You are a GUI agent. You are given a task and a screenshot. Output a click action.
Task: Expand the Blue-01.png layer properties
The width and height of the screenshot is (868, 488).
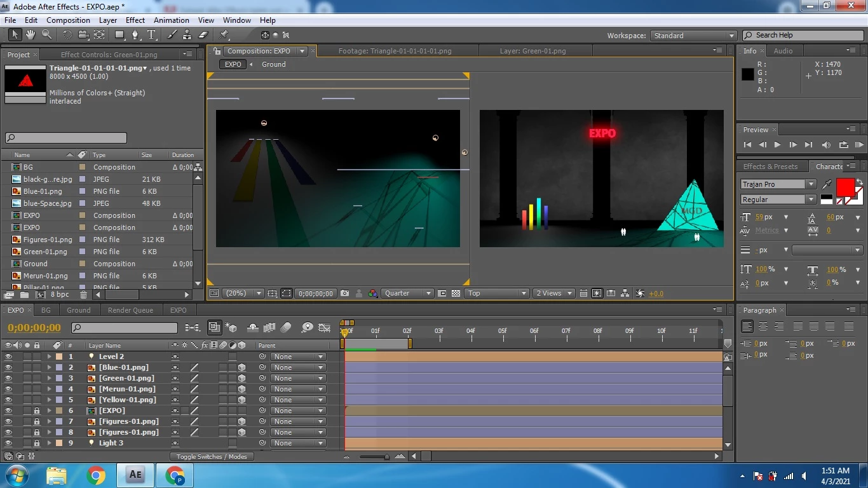click(49, 368)
